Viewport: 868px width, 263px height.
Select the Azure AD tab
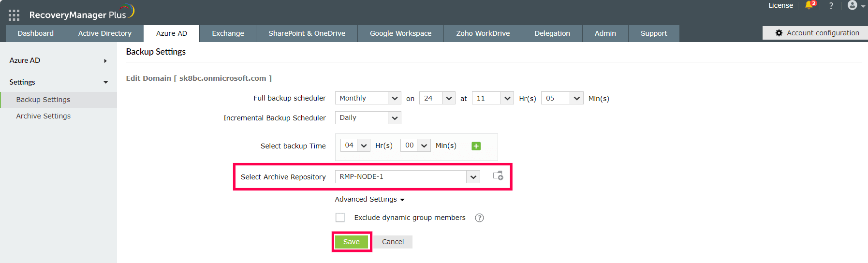tap(172, 33)
